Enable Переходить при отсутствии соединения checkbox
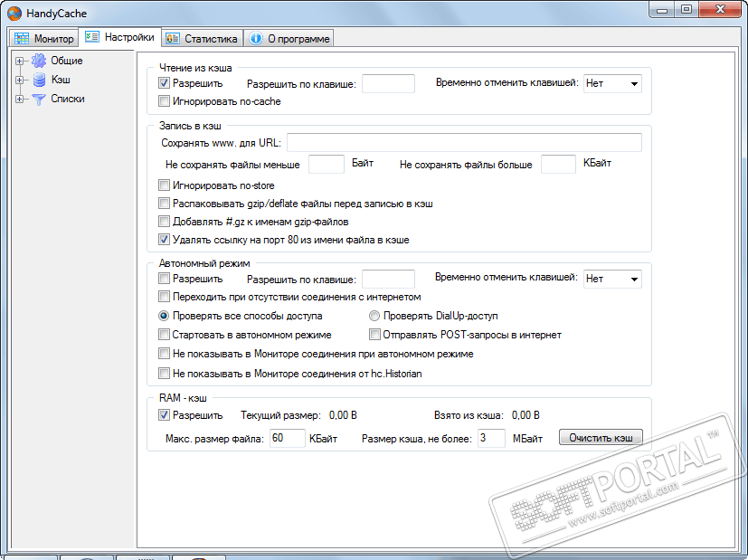 164,297
